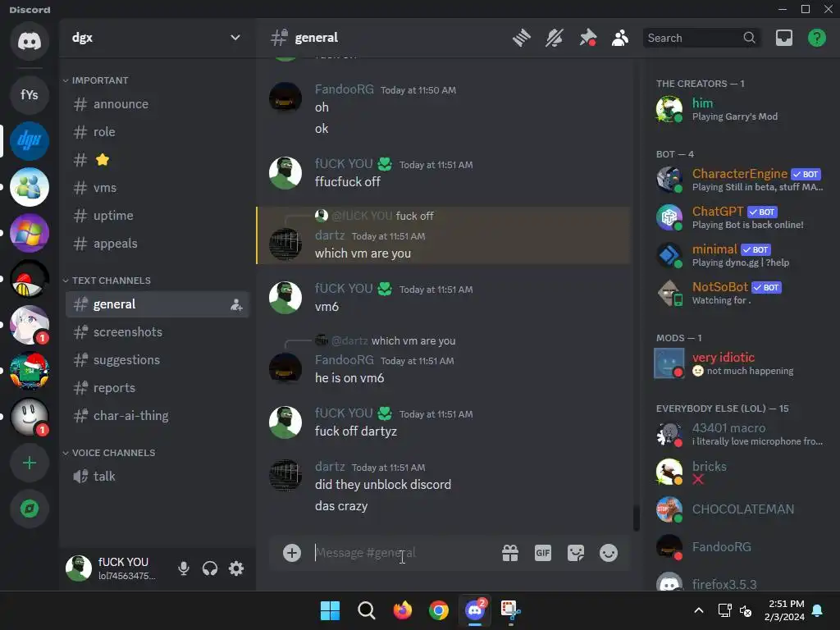The width and height of the screenshot is (840, 630).
Task: Open the announce channel
Action: pos(157,104)
